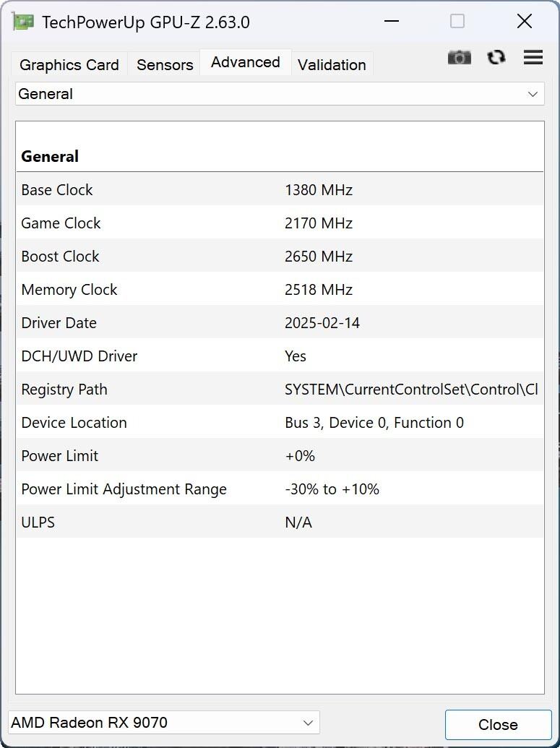Click the refresh arrows icon

pyautogui.click(x=496, y=57)
